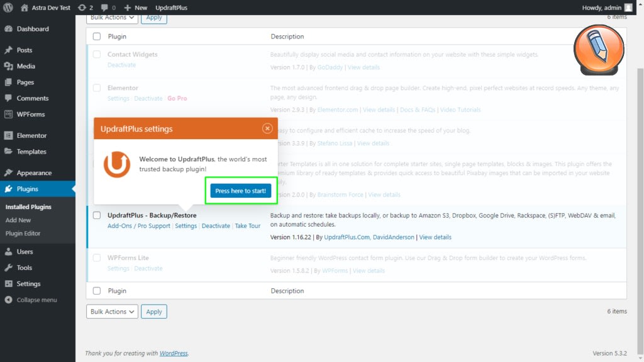The height and width of the screenshot is (362, 644).
Task: Open the top Bulk Actions dropdown
Action: [112, 18]
